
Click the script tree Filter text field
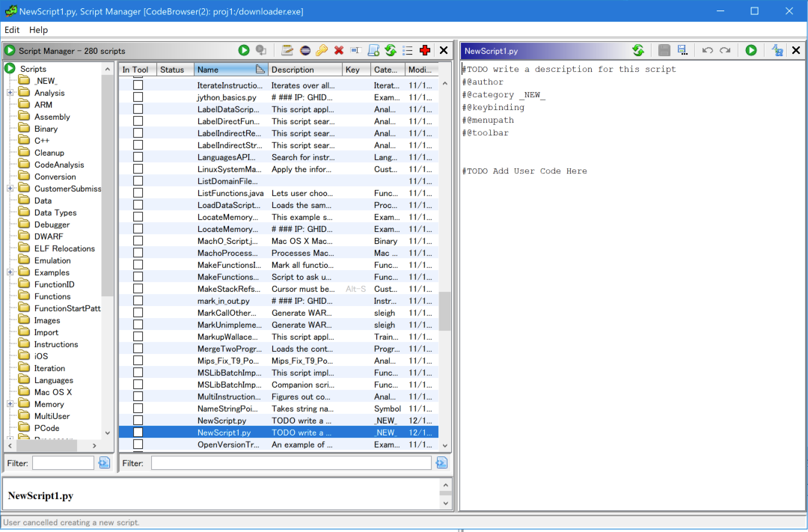(x=63, y=463)
